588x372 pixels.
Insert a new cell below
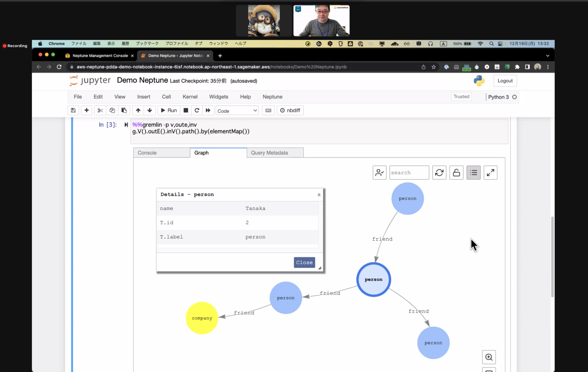click(x=86, y=110)
